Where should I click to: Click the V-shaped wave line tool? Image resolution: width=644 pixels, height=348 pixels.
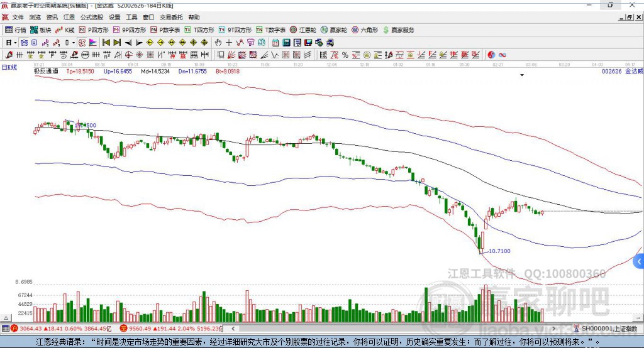274,55
